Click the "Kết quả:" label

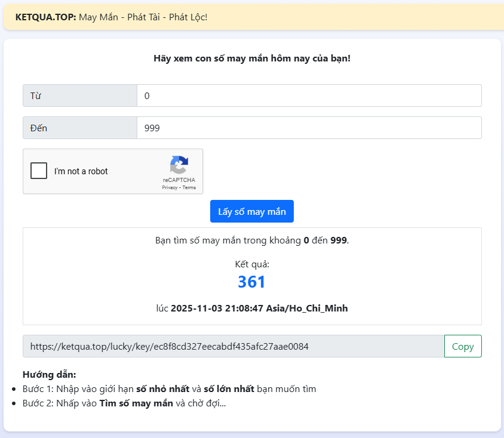pyautogui.click(x=251, y=264)
